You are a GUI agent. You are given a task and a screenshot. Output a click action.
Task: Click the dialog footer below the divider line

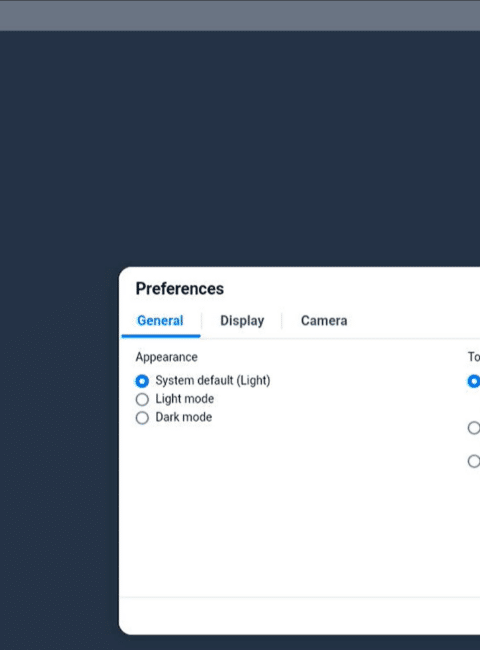coord(299,616)
